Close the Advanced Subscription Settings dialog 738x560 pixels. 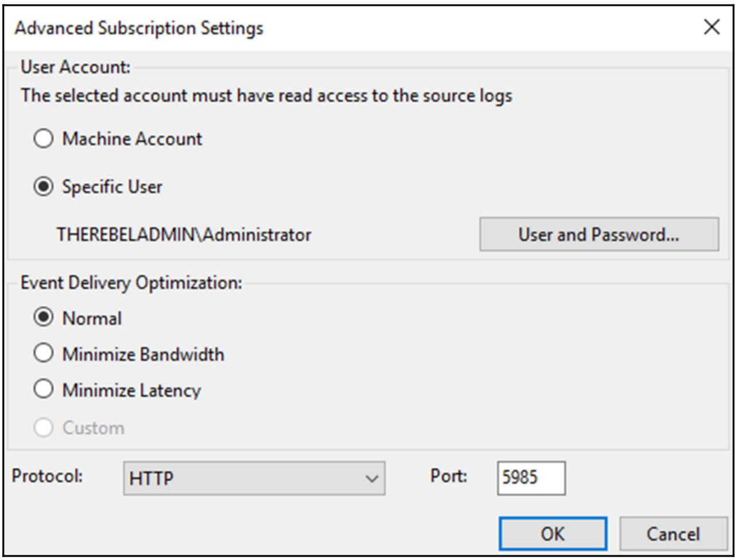[712, 27]
